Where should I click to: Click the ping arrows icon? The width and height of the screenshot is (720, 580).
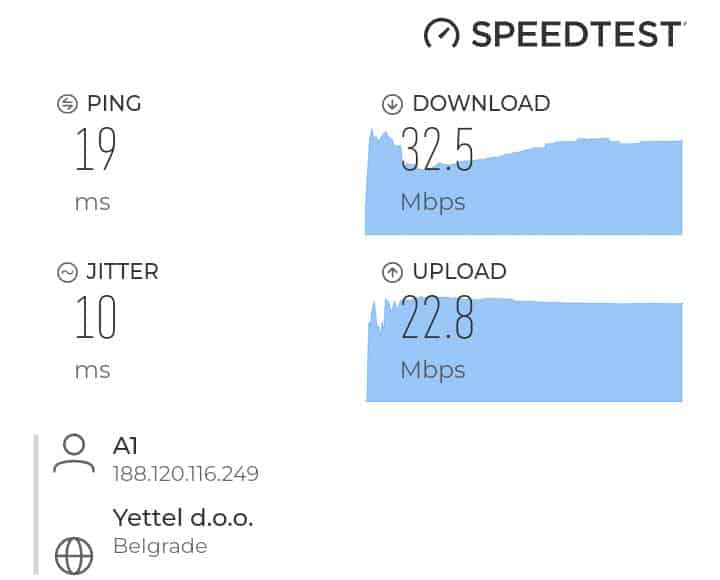(x=68, y=104)
